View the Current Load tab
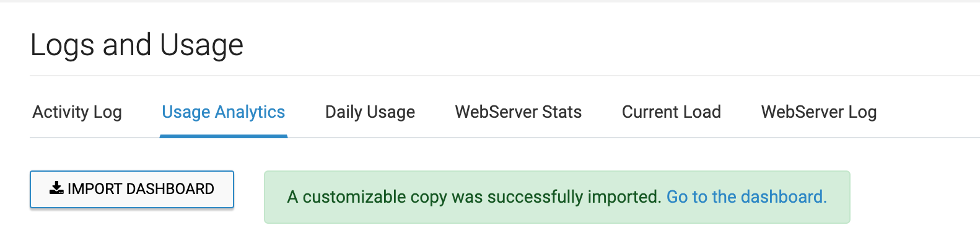Viewport: 980px width, 243px height. 672,112
